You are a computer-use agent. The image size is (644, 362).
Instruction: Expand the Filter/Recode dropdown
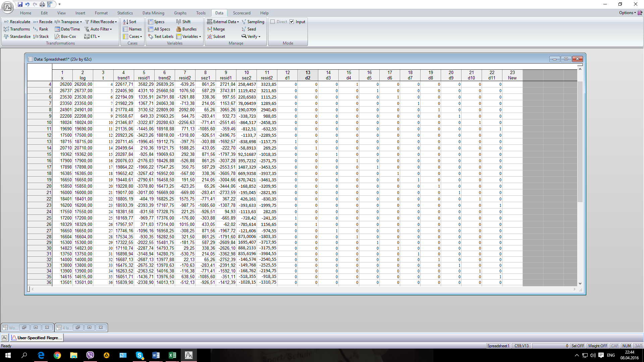click(x=116, y=22)
